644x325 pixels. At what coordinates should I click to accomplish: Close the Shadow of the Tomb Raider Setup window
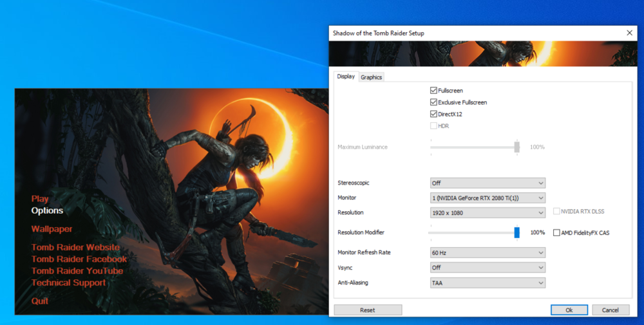(x=629, y=33)
